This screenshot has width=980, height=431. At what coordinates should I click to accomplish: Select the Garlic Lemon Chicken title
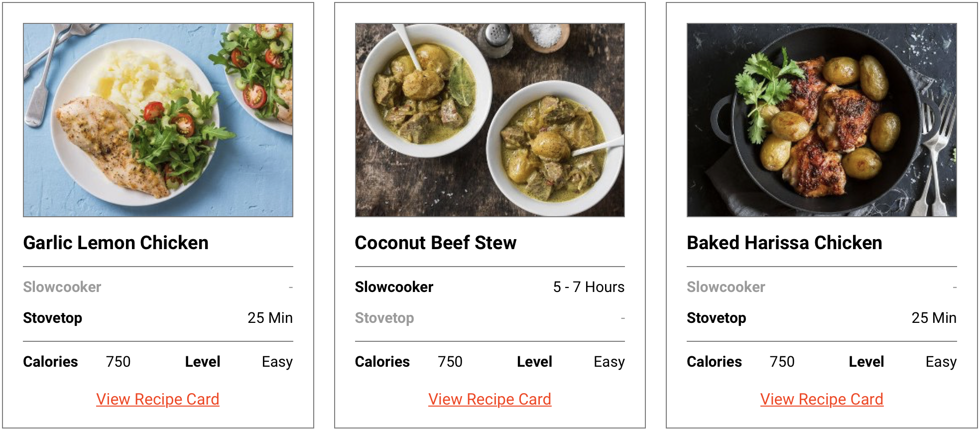(x=116, y=243)
